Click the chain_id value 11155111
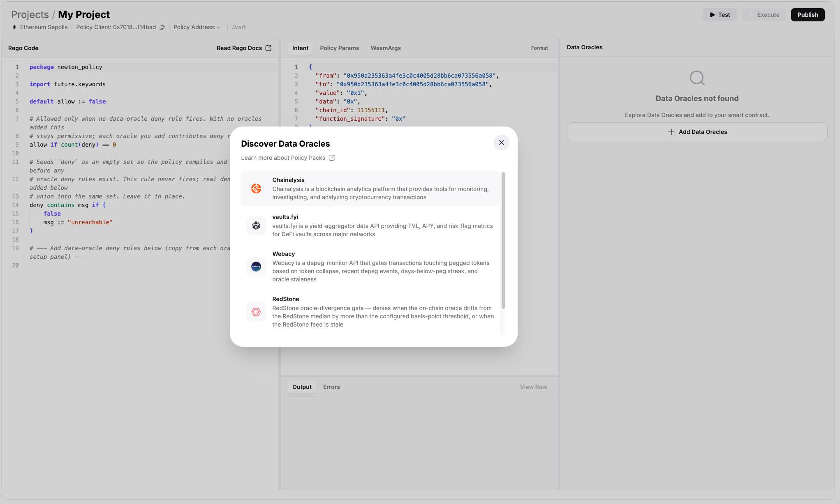 pyautogui.click(x=371, y=110)
